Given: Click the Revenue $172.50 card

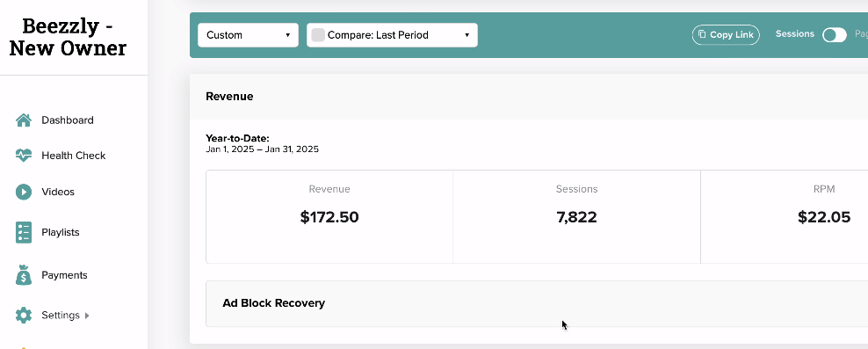Looking at the screenshot, I should click(x=329, y=216).
